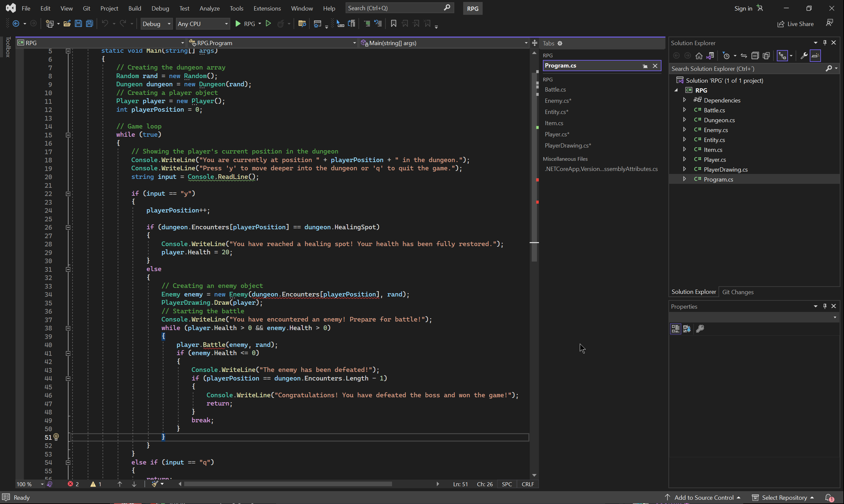Expand the Dungeon.cs tree node
The image size is (844, 504).
(684, 120)
